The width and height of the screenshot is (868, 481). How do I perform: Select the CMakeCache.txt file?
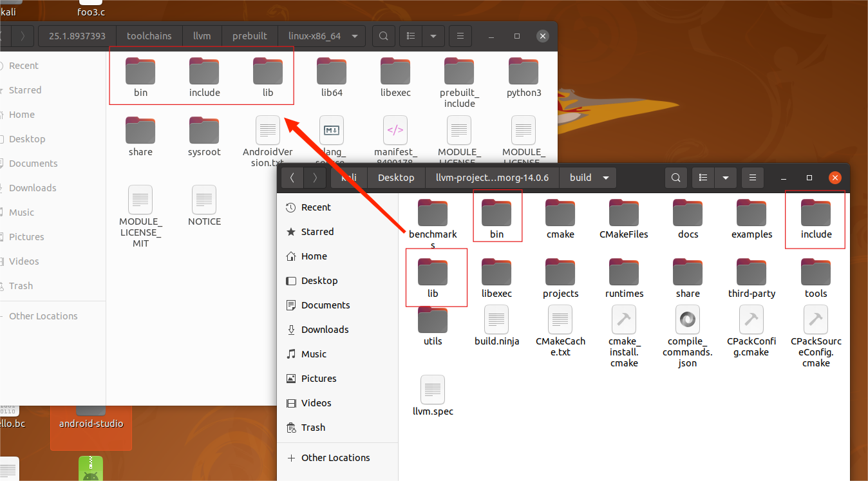point(560,331)
